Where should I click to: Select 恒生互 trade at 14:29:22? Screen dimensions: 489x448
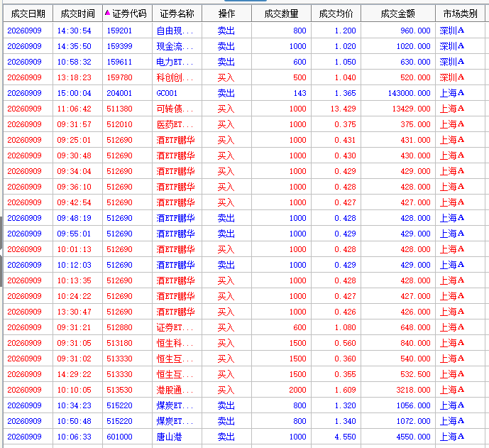tap(244, 374)
